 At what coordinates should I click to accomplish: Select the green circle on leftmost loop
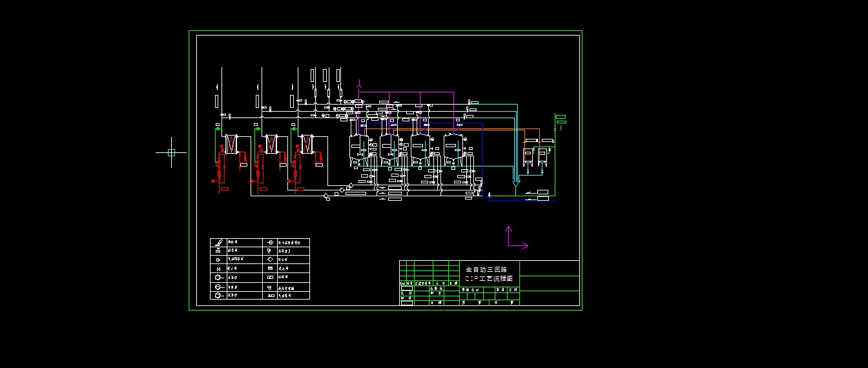(218, 128)
